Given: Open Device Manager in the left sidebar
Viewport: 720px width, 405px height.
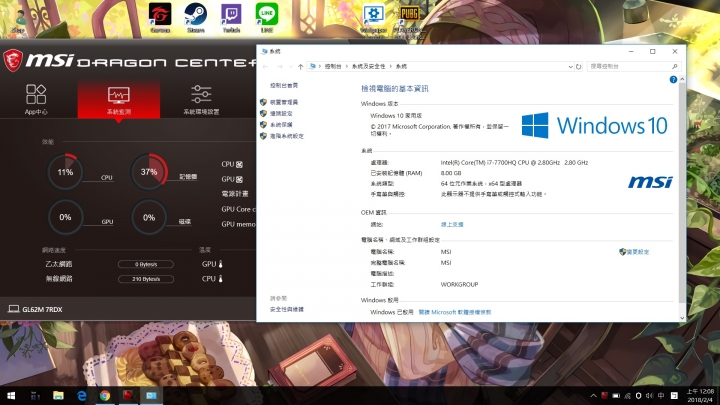Looking at the screenshot, I should (x=284, y=102).
